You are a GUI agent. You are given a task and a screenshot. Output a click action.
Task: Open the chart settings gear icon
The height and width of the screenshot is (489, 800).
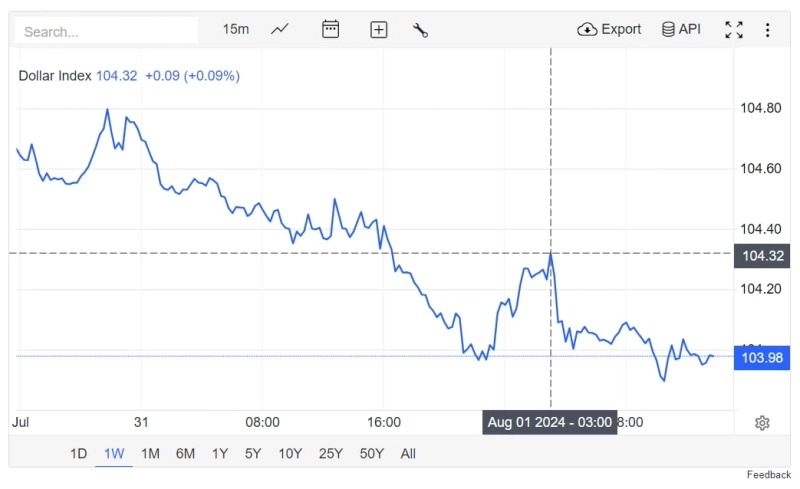(x=762, y=423)
